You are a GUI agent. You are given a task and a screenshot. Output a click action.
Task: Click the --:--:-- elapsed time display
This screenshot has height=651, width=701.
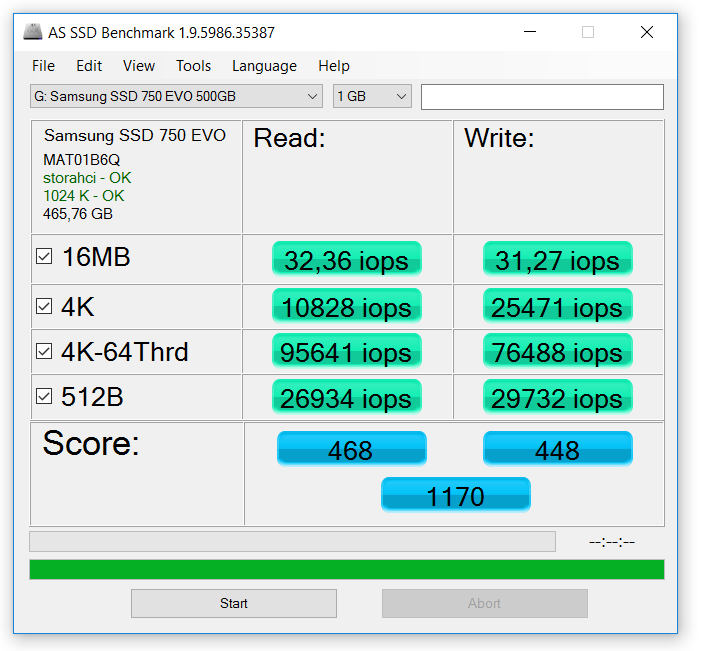click(x=612, y=542)
